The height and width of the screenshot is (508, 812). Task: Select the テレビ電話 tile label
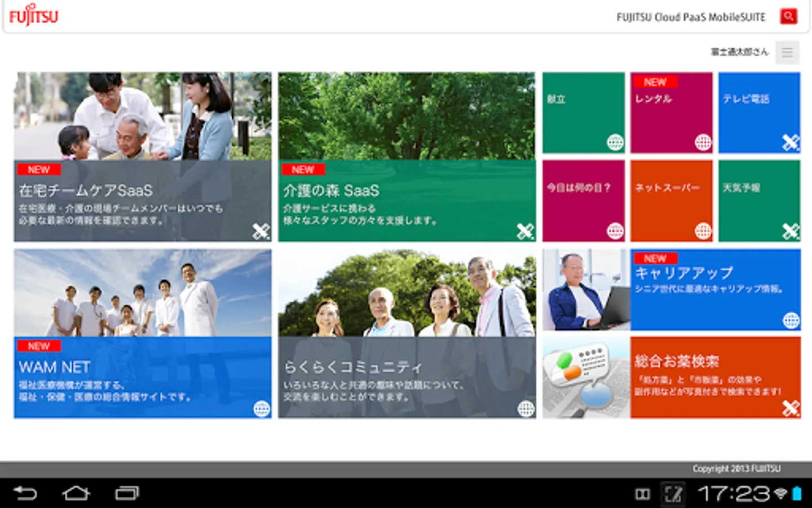(x=746, y=99)
